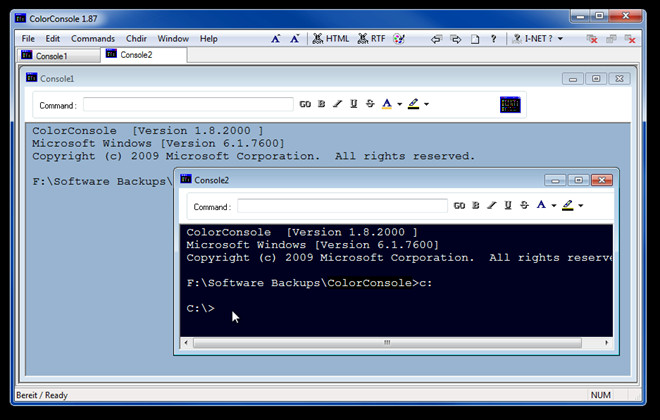Open the color palette icon in toolbar

[x=398, y=39]
